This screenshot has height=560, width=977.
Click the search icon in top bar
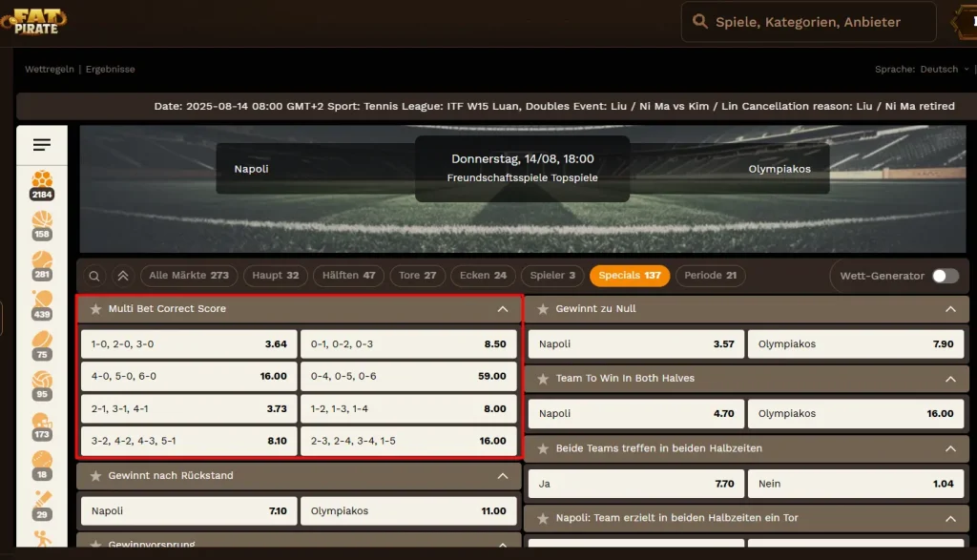point(699,22)
